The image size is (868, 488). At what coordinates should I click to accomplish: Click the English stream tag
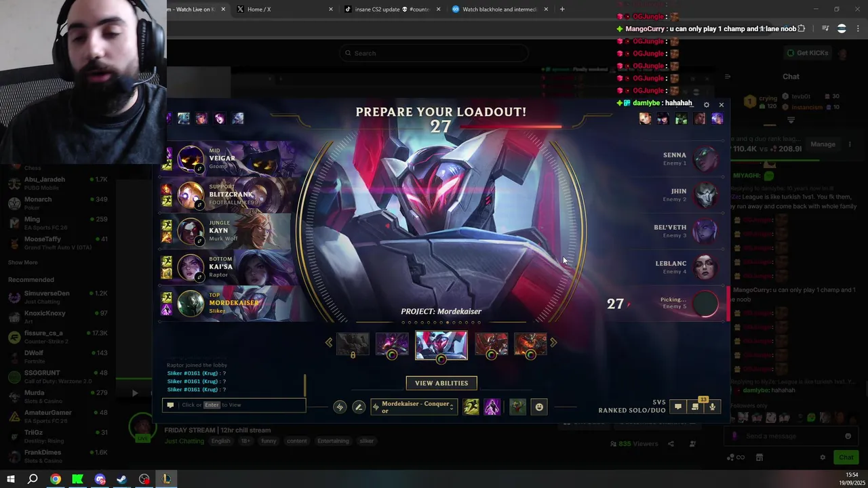click(x=220, y=441)
